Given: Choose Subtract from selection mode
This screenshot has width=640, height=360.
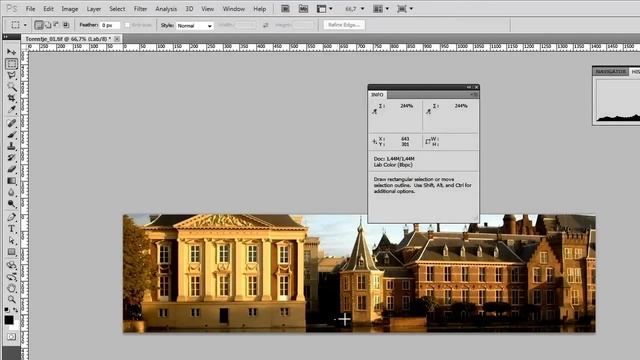Looking at the screenshot, I should (x=56, y=25).
